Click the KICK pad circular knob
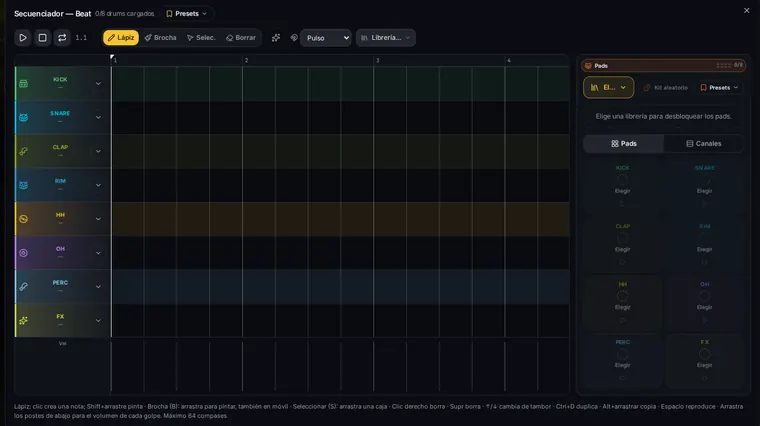 point(622,180)
